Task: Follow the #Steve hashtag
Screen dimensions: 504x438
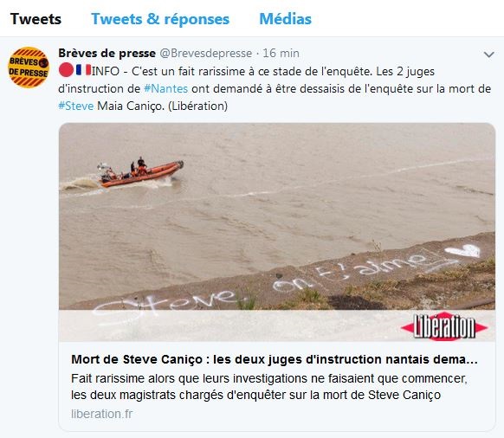Action: point(76,106)
